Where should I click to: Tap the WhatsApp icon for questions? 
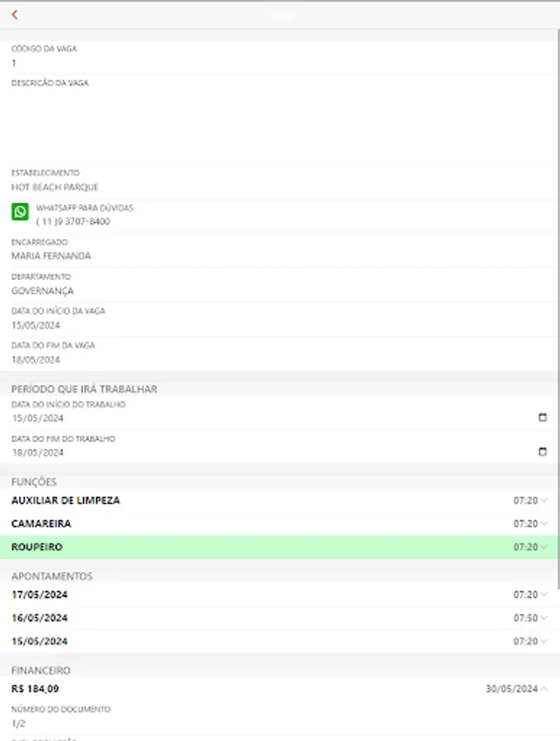click(x=19, y=212)
